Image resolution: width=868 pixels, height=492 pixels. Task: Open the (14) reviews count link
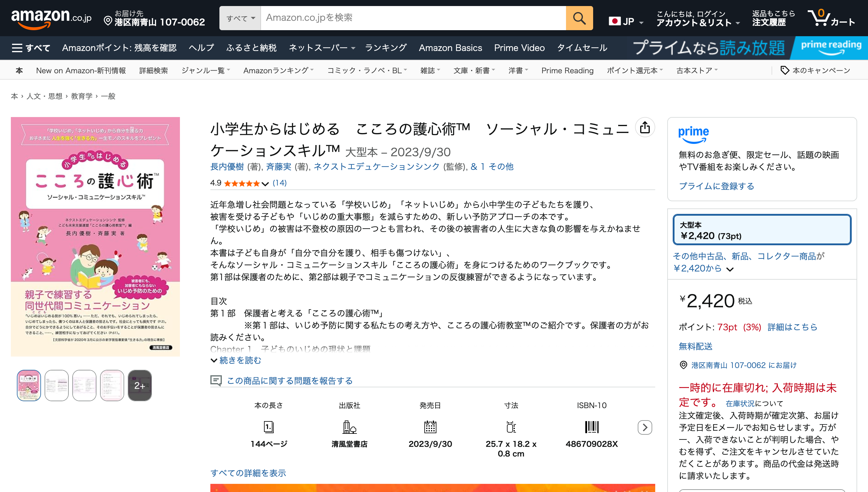(x=280, y=183)
